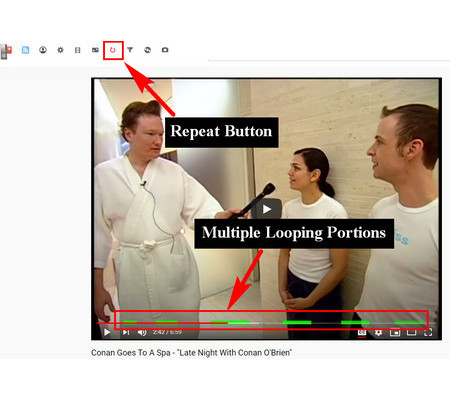Image resolution: width=450 pixels, height=397 pixels.
Task: Switch to miniplayer mode
Action: [x=395, y=333]
